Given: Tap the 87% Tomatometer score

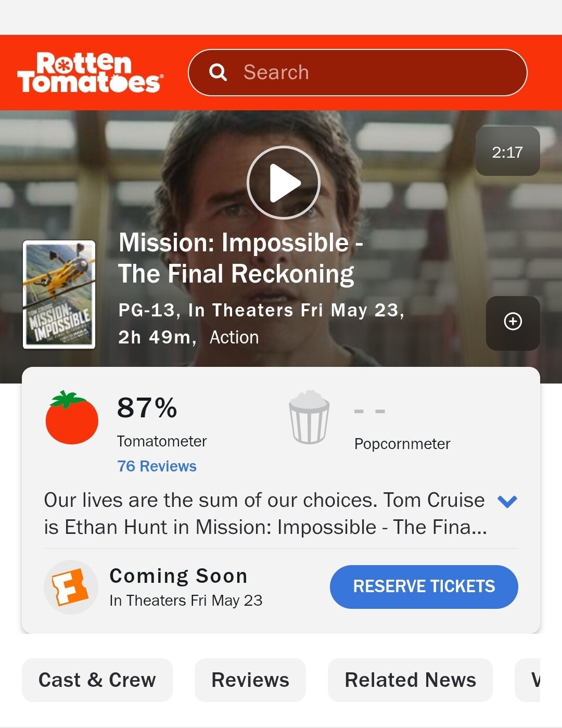Looking at the screenshot, I should (147, 407).
